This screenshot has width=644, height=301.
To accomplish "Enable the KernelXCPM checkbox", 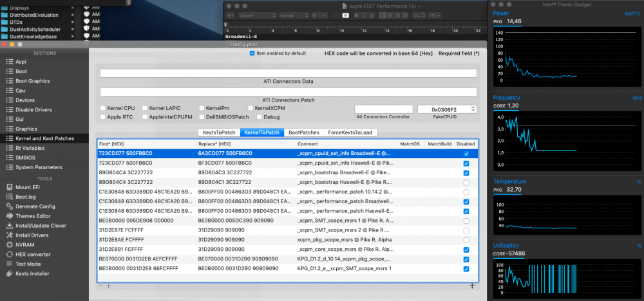I will tap(251, 108).
